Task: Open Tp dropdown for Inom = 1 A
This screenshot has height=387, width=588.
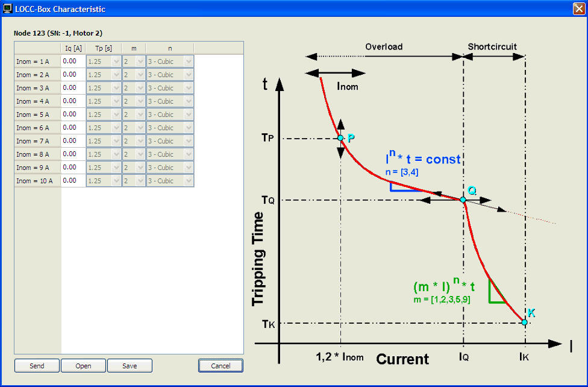Action: tap(116, 61)
